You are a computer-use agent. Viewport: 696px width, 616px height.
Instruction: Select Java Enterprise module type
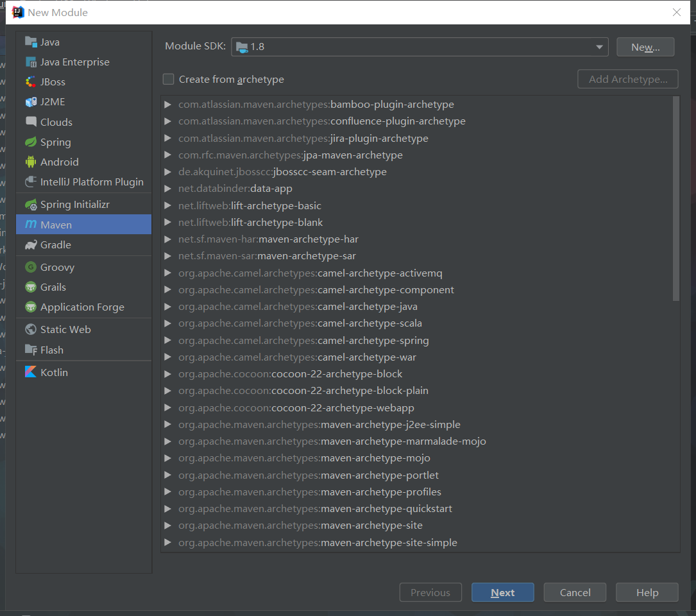84,62
